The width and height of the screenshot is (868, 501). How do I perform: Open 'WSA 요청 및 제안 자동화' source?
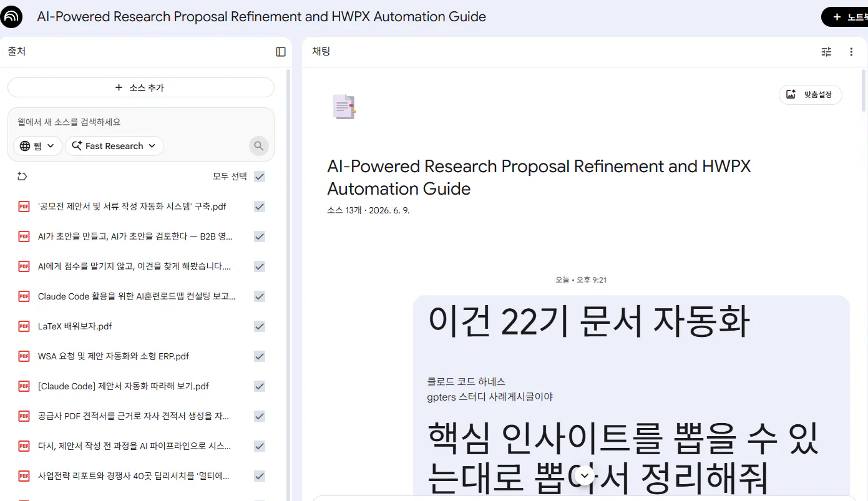[114, 356]
